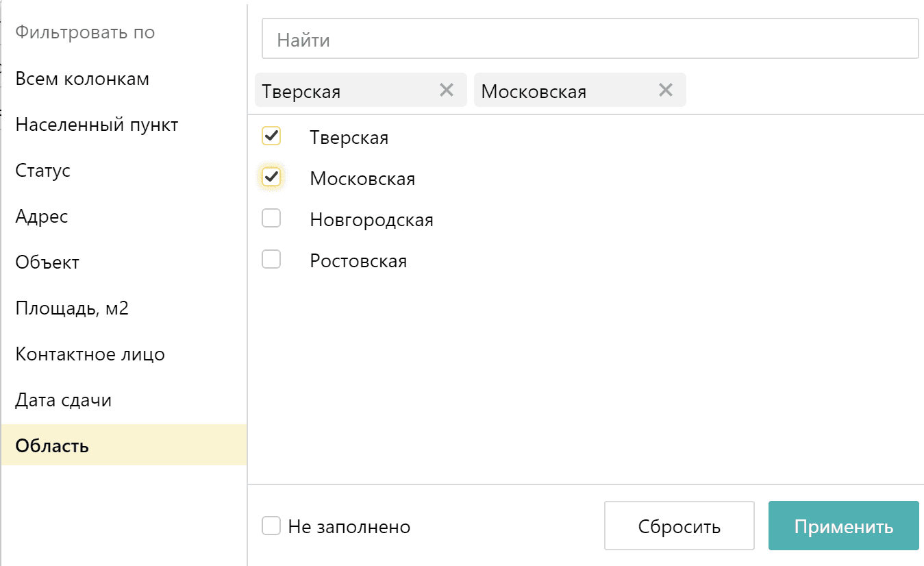
Task: Open the Статус filter section
Action: click(x=42, y=171)
